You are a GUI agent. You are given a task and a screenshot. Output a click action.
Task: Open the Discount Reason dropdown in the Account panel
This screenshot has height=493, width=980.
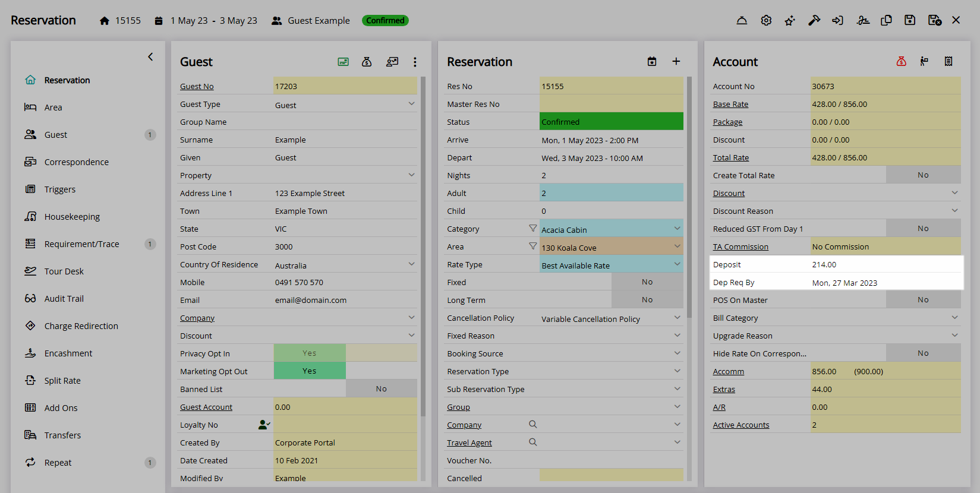pyautogui.click(x=954, y=211)
